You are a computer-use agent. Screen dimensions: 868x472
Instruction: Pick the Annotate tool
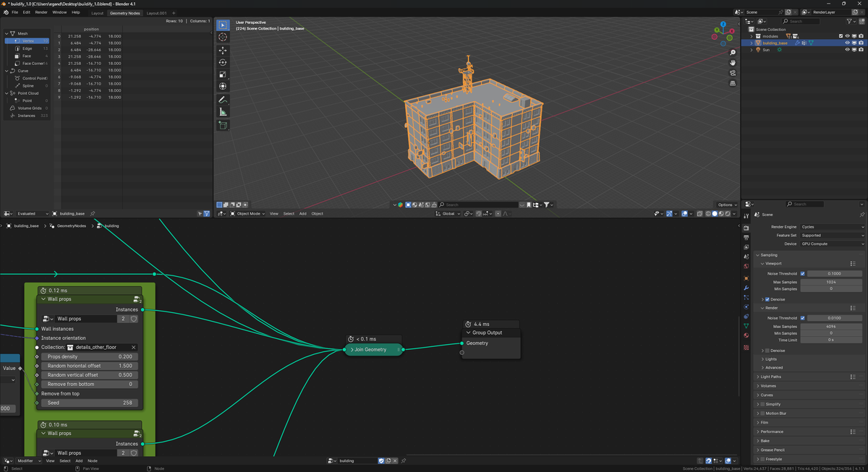click(x=223, y=99)
